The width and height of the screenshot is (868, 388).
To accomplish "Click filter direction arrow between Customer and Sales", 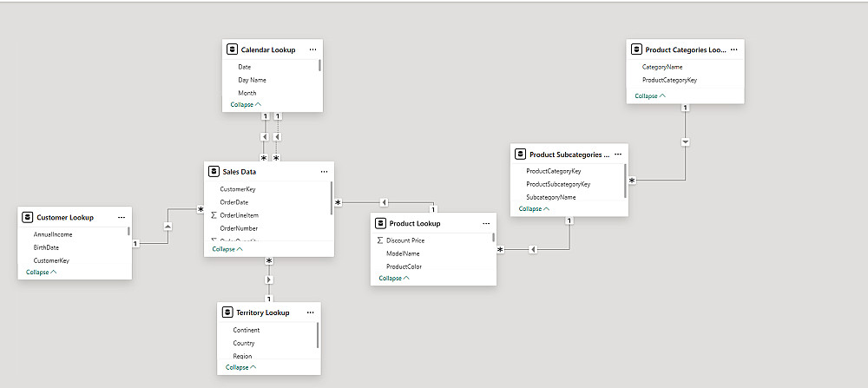I will tap(168, 226).
